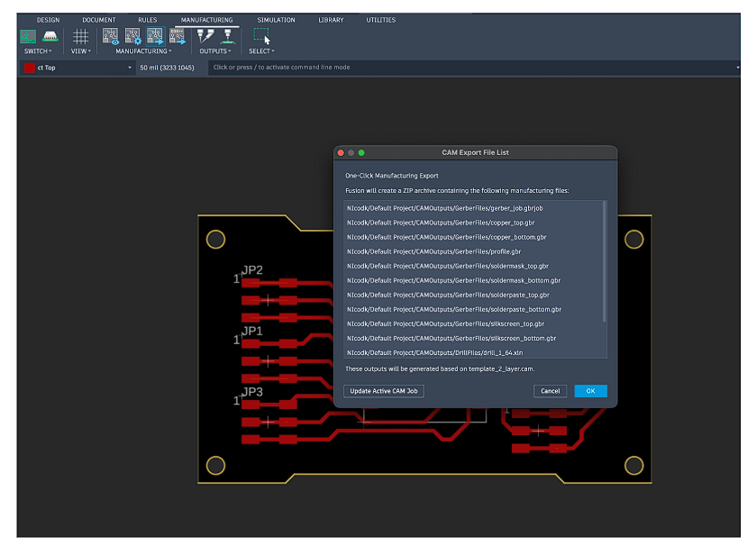Screen dimensions: 756x555
Task: Expand the SWITCH dropdown
Action: click(x=38, y=51)
